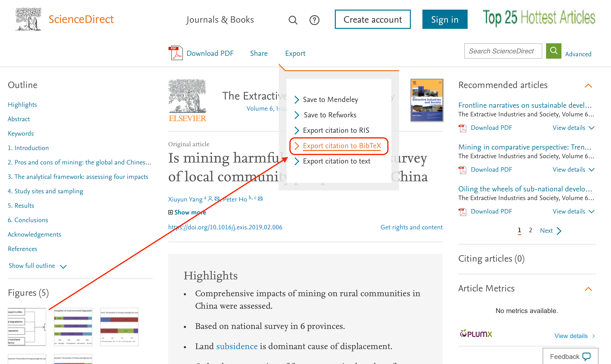The width and height of the screenshot is (611, 364).
Task: Jump to References in outline
Action: (23, 249)
